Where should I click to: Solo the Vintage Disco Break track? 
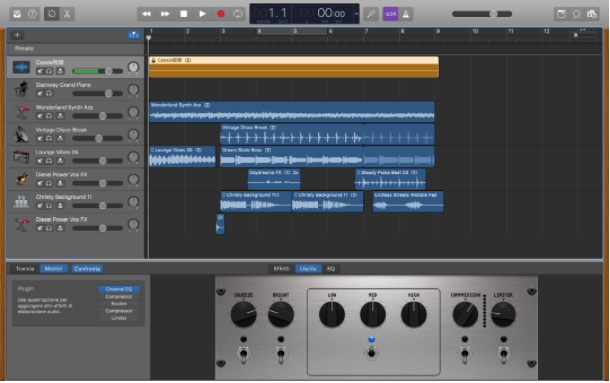(x=49, y=139)
